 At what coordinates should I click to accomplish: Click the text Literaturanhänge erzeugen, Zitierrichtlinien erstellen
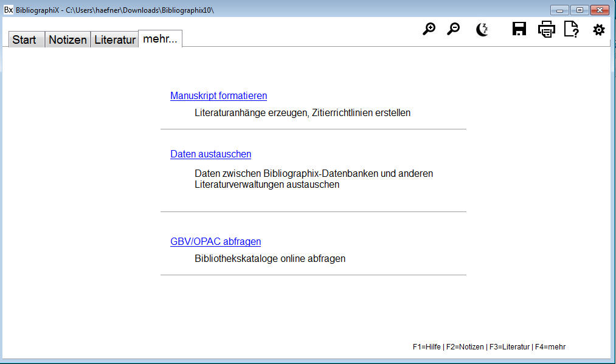point(302,113)
